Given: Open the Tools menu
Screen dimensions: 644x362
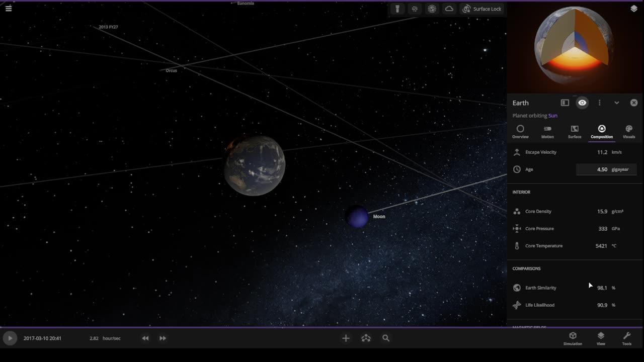Looking at the screenshot, I should pos(626,338).
